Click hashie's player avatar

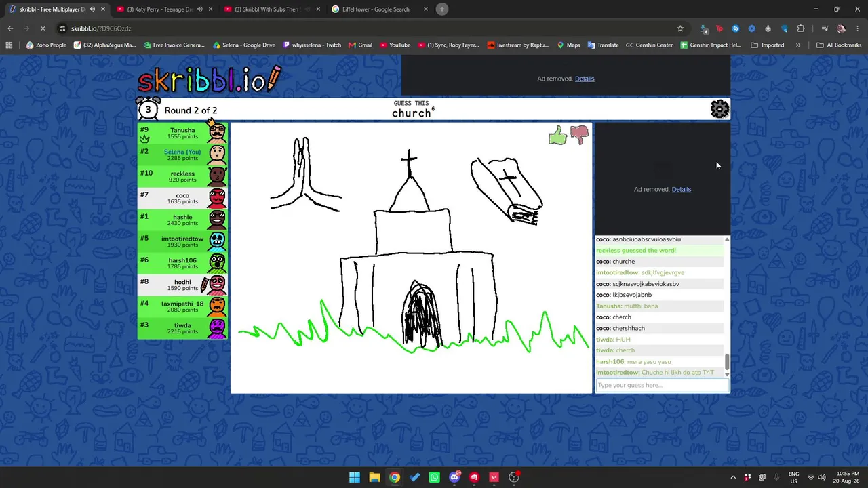coord(217,220)
